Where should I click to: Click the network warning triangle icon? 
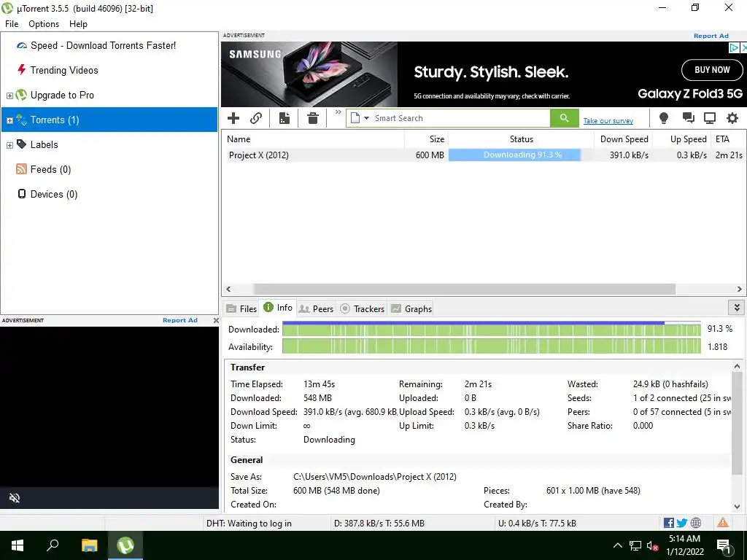tap(723, 522)
